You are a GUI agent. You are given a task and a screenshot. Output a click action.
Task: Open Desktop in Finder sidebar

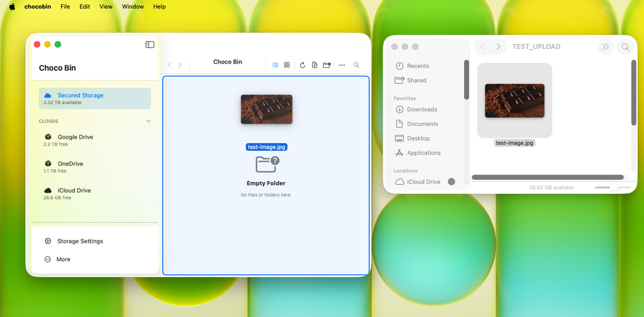click(x=413, y=138)
